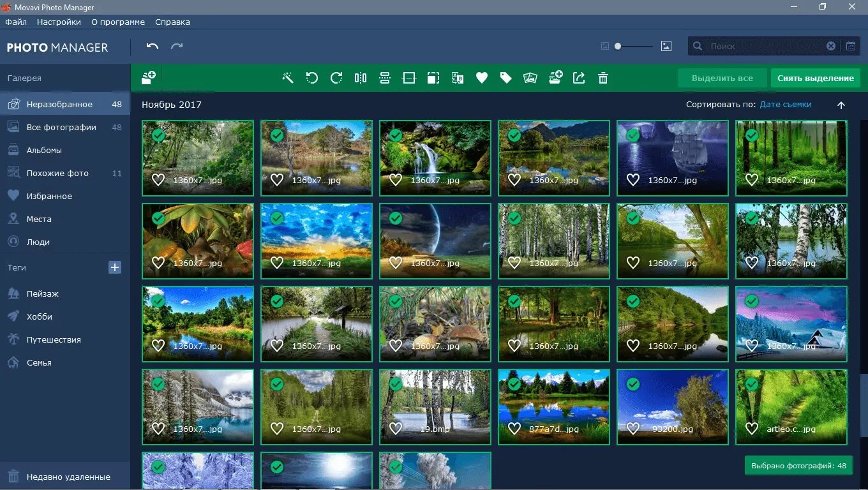
Task: Uncheck the 93200.jpg selection checkmark
Action: click(633, 384)
